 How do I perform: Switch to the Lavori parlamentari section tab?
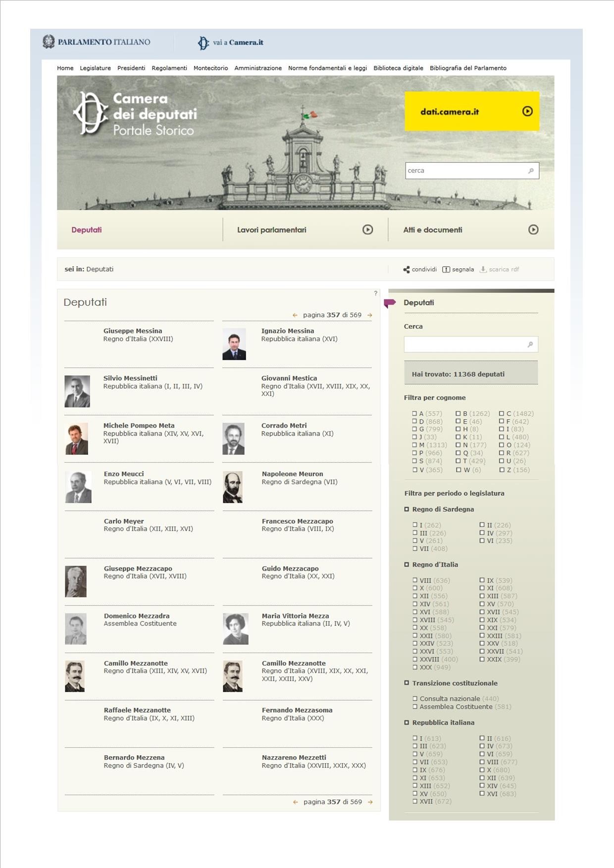272,230
